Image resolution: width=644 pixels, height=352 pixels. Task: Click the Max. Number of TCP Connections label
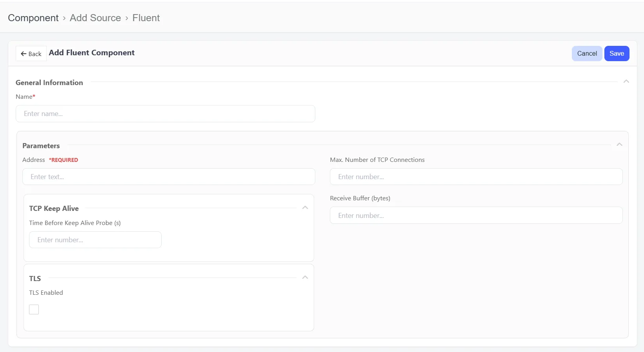click(377, 160)
